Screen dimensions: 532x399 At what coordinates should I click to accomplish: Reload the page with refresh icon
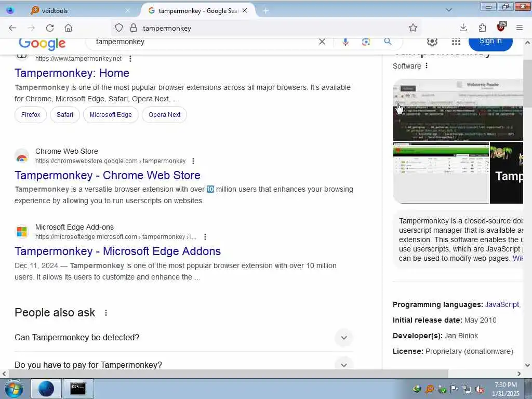pos(50,28)
